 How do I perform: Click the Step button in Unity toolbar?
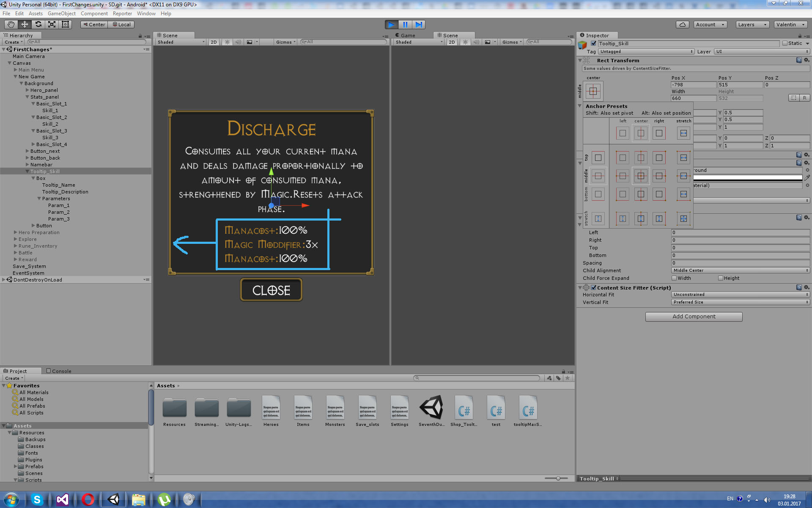pyautogui.click(x=419, y=24)
